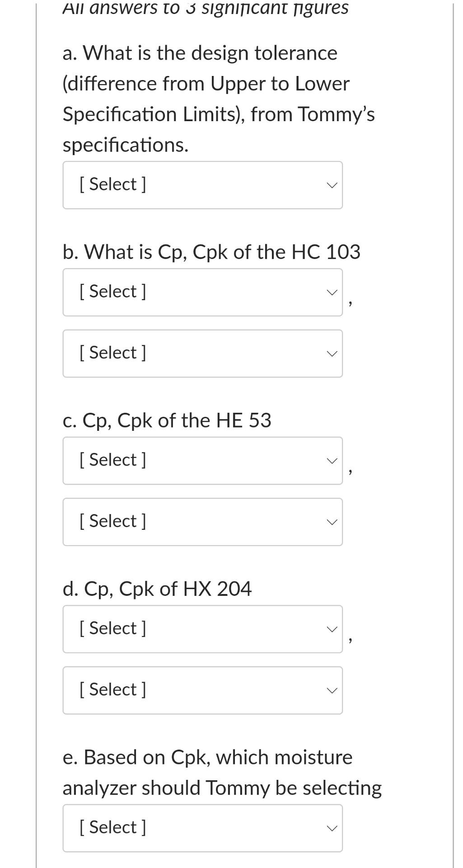463x868 pixels.
Task: Click the chevron arrow in the HX 204 Cp box
Action: point(332,629)
